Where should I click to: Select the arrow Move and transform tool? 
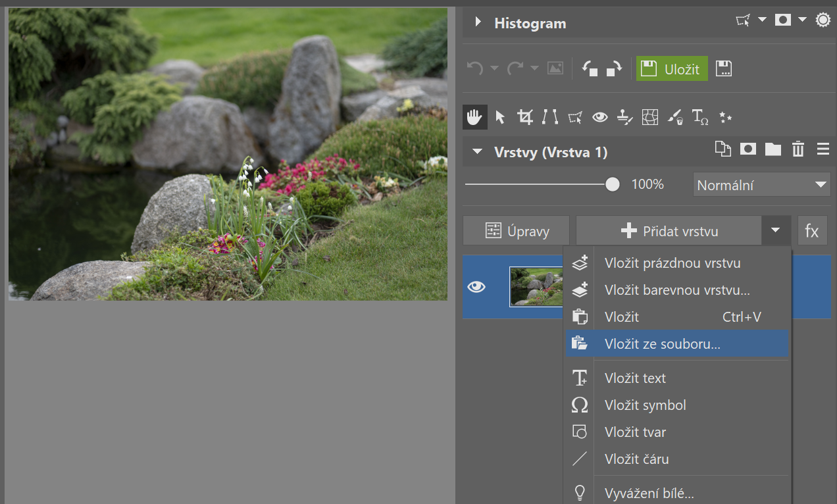coord(500,117)
